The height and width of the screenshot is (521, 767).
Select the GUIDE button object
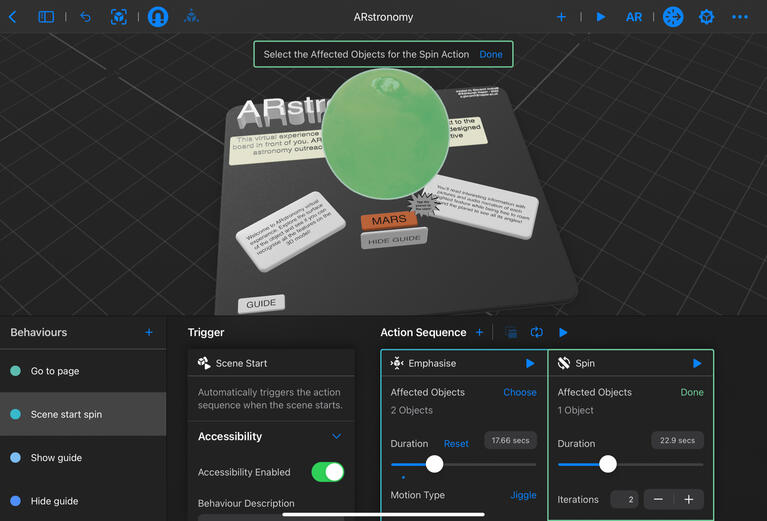[x=261, y=304]
